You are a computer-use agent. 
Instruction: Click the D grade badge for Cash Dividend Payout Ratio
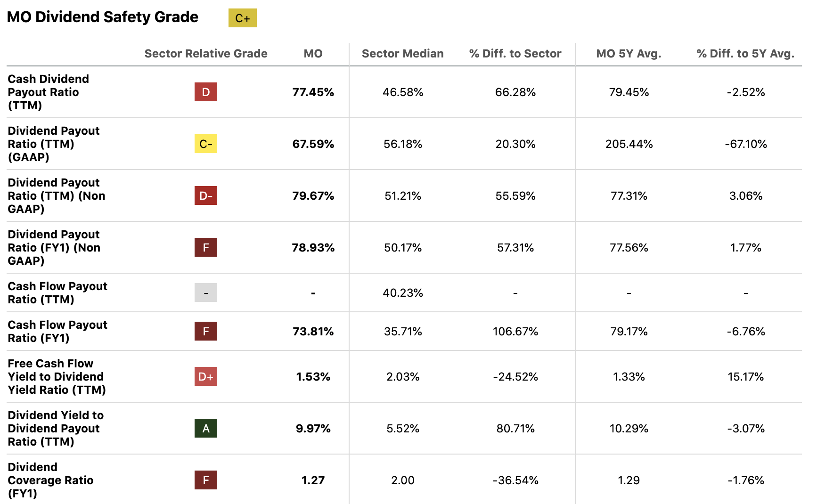click(205, 92)
